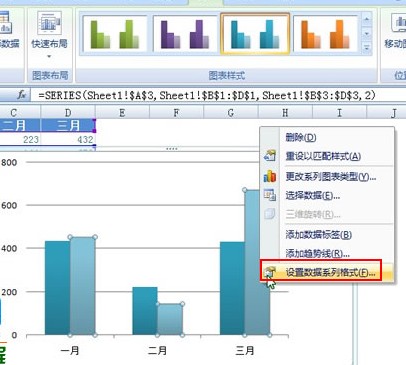Viewport: 406px width, 365px height.
Task: Choose Delete (删除) from the context menu
Action: (301, 137)
